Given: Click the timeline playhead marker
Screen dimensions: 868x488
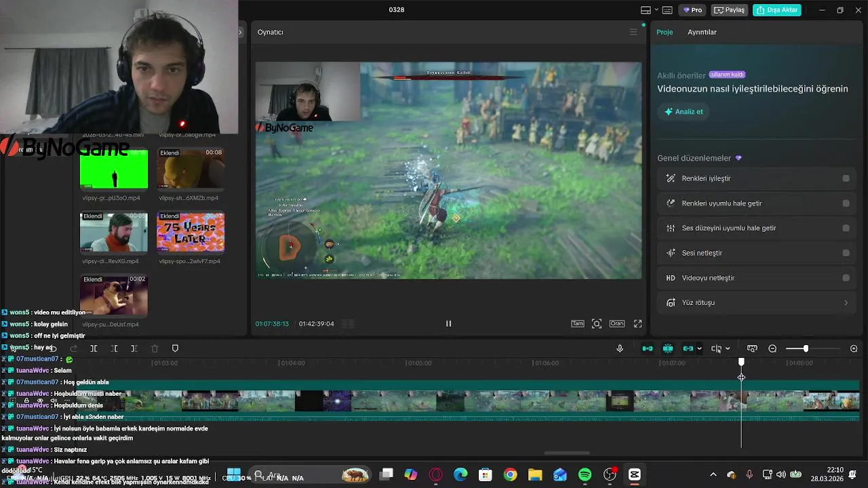Looking at the screenshot, I should pos(741,363).
